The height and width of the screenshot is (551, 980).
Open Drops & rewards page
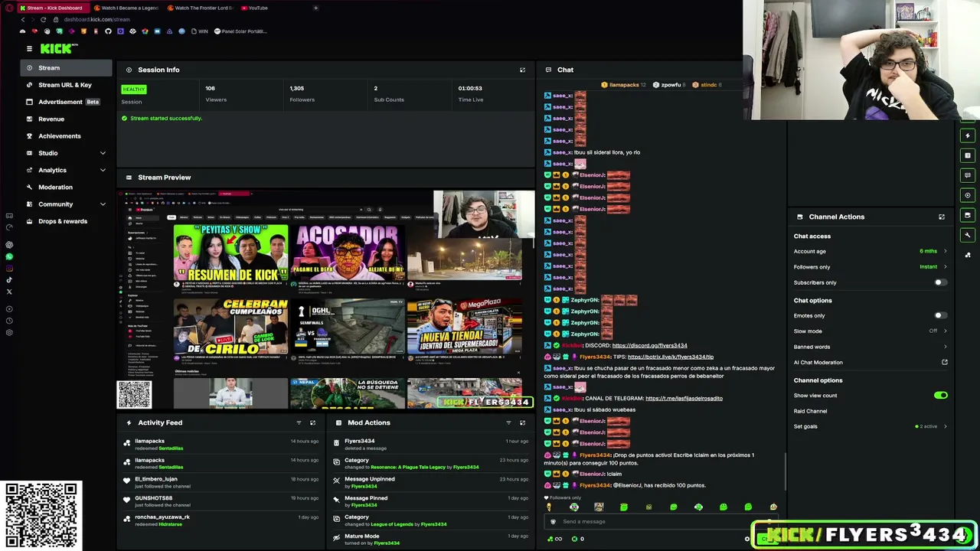click(67, 221)
